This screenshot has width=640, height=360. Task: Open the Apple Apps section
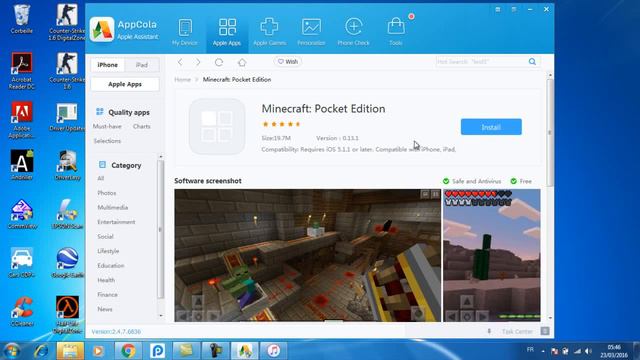227,32
